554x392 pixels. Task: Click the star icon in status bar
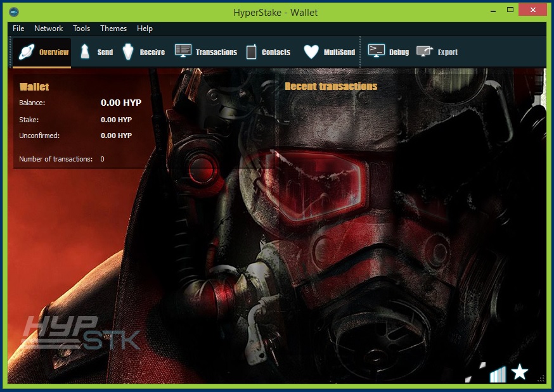click(x=519, y=372)
